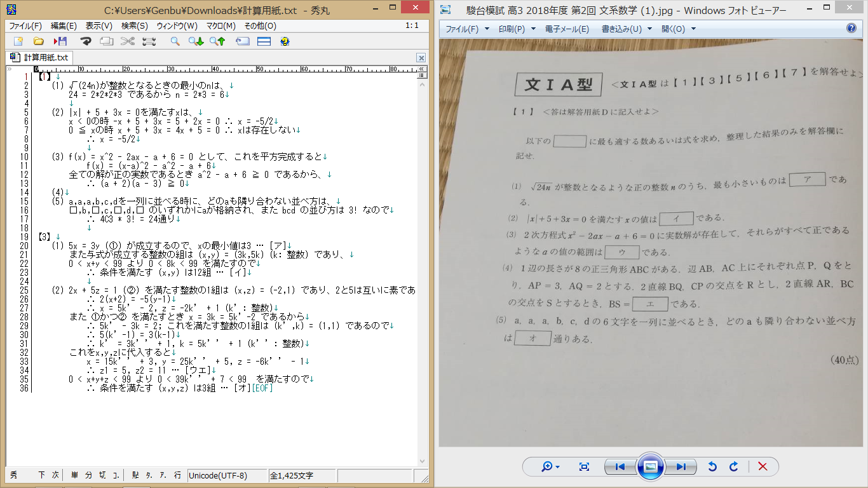The width and height of the screenshot is (868, 488).
Task: Click the New file icon in Hidemaru toolbar
Action: pos(18,41)
